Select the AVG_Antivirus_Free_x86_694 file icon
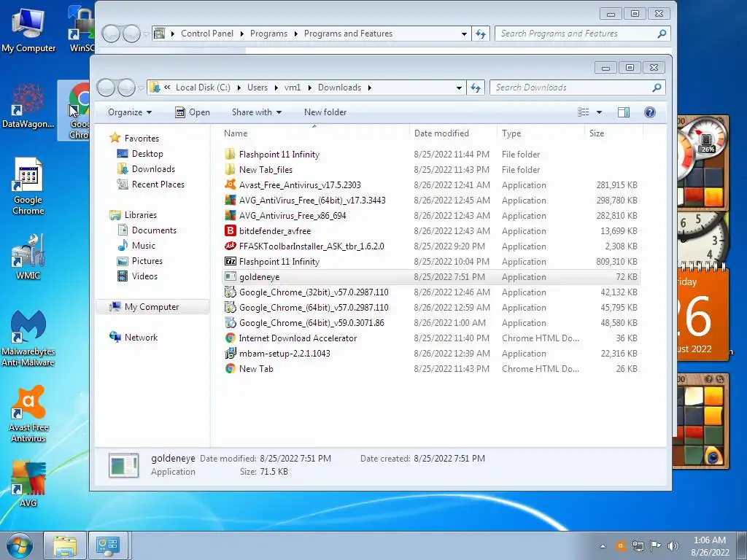The image size is (747, 560). pos(230,215)
